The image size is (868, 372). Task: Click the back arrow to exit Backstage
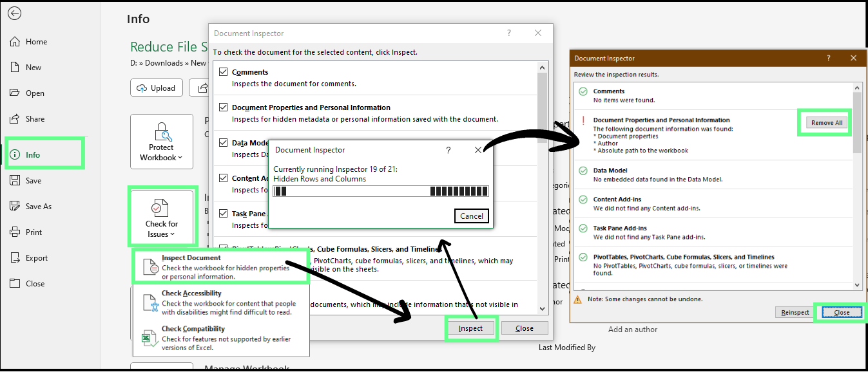pyautogui.click(x=14, y=13)
